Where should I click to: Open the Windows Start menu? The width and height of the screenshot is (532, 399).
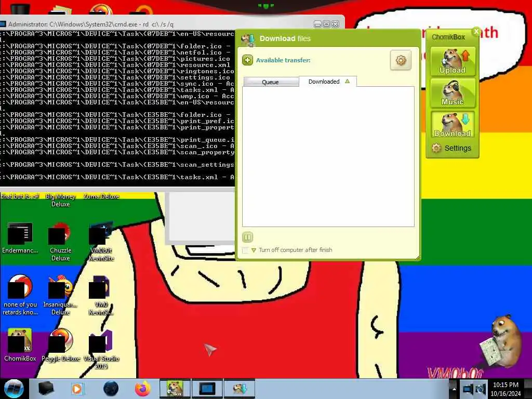(x=14, y=389)
